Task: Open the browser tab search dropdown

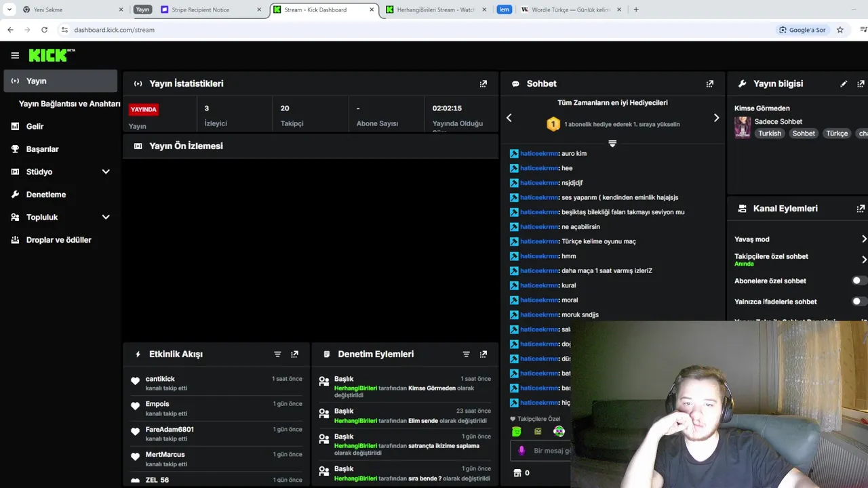Action: 9,9
